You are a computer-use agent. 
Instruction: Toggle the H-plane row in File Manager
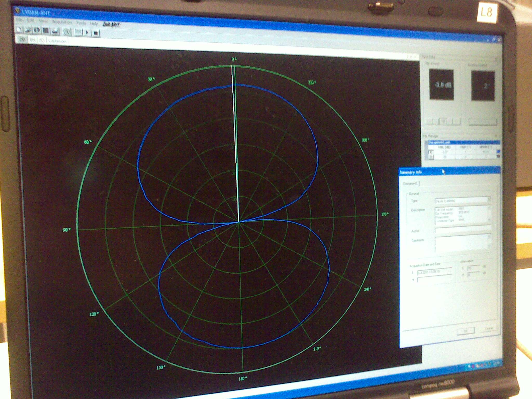coord(431,157)
